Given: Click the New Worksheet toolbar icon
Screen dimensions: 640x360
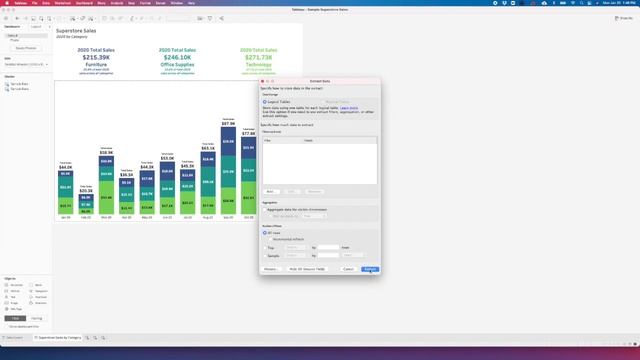Looking at the screenshot, I should click(x=72, y=18).
